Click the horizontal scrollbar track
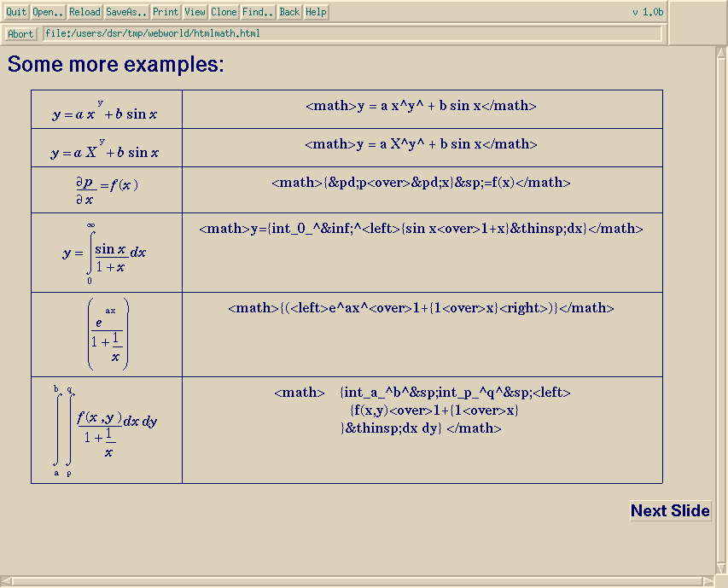The width and height of the screenshot is (728, 588). pos(358,581)
